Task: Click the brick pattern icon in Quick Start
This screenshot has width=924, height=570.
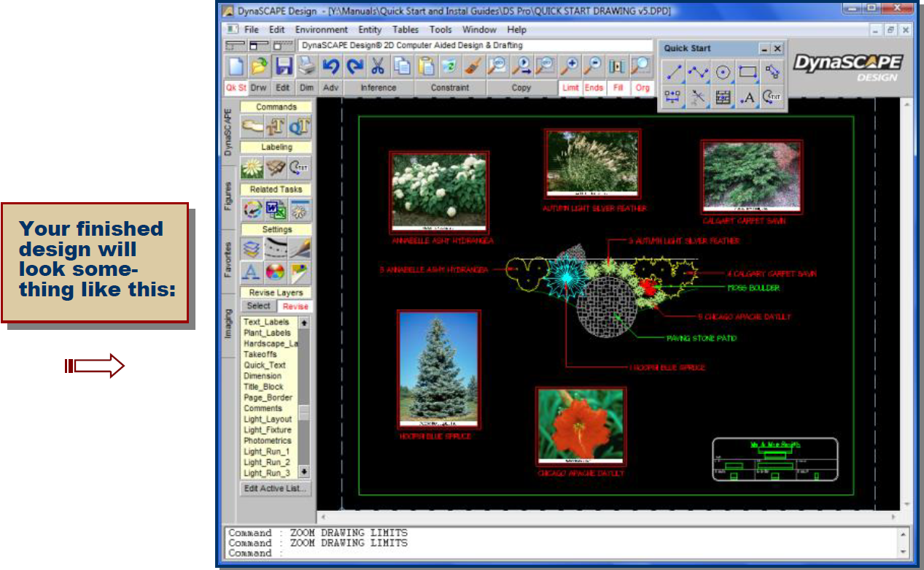Action: tap(723, 97)
